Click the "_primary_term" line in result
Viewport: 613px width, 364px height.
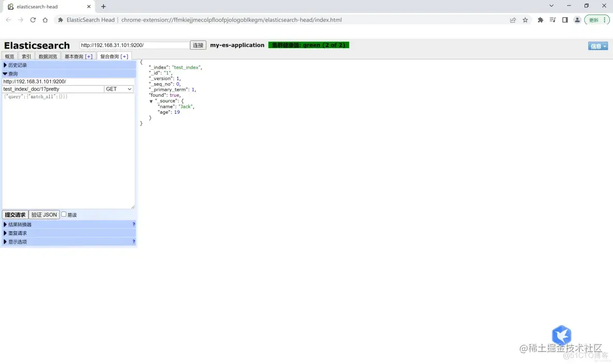click(172, 90)
